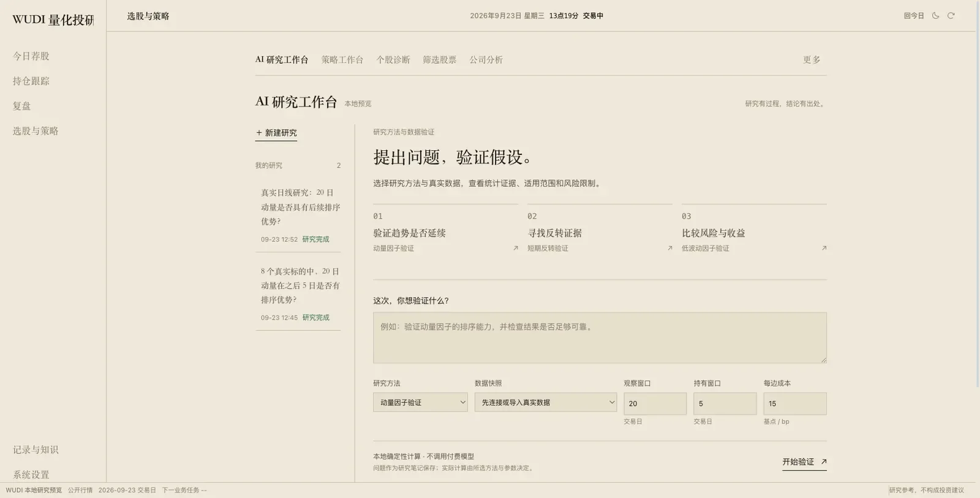This screenshot has width=980, height=498.
Task: Click the 持有窗口 input field
Action: [x=725, y=404]
